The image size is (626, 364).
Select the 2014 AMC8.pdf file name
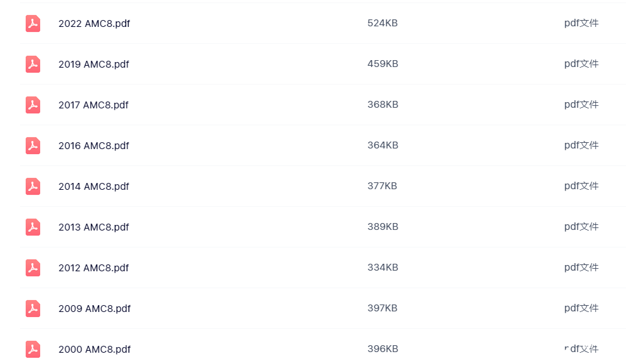click(94, 186)
